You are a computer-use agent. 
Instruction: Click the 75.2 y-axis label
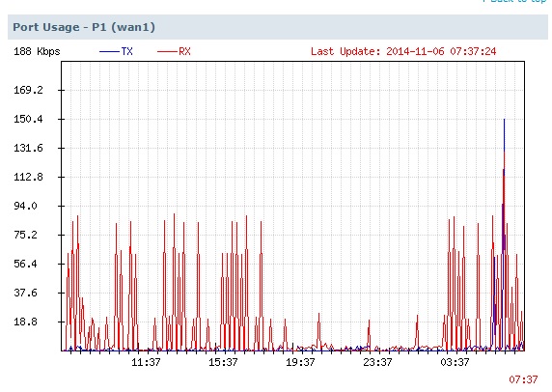25,235
